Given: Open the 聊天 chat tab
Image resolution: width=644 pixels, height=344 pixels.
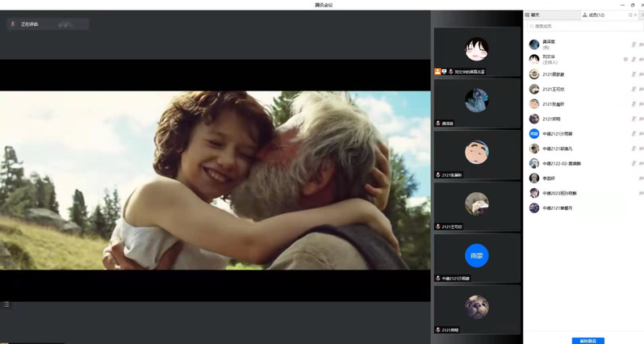Looking at the screenshot, I should point(532,15).
